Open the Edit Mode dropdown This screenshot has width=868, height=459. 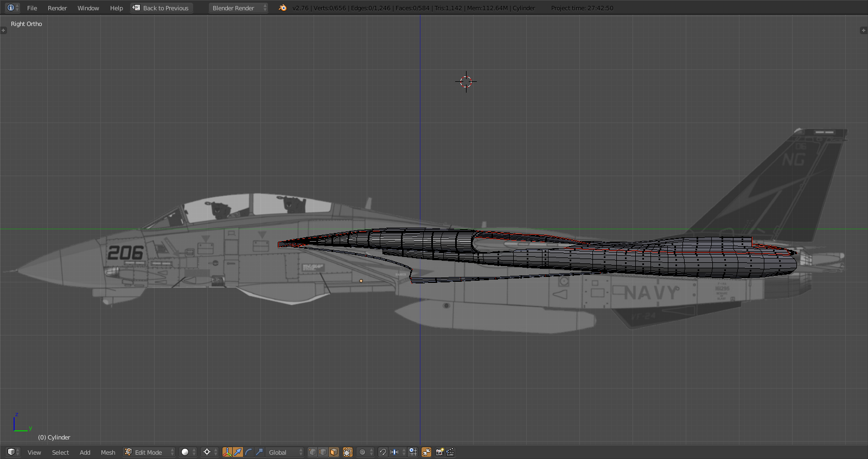149,452
